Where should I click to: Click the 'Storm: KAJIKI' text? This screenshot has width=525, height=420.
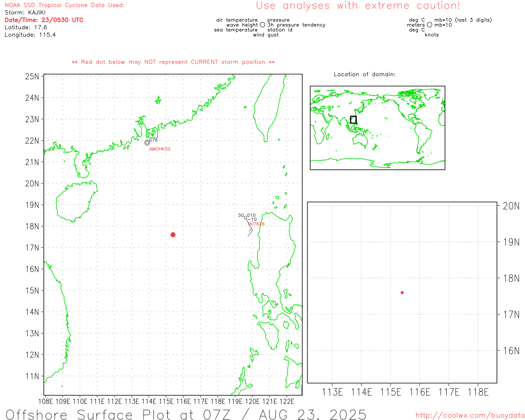point(25,13)
